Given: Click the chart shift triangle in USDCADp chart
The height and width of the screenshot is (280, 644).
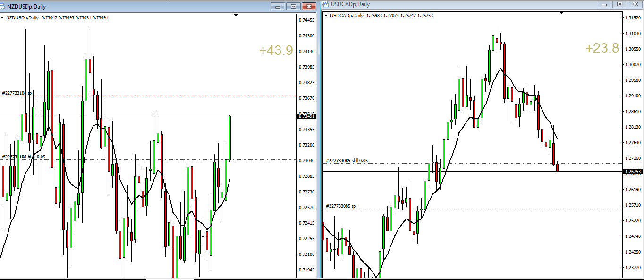Looking at the screenshot, I should point(561,13).
